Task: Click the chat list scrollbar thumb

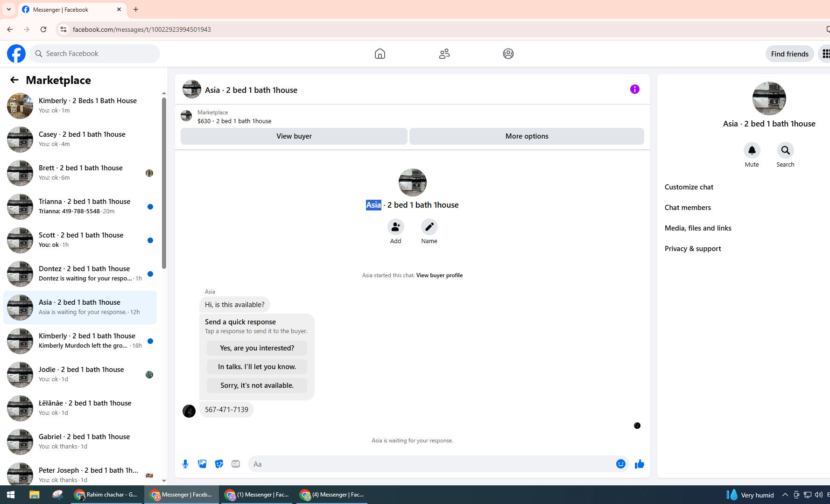Action: [x=164, y=183]
